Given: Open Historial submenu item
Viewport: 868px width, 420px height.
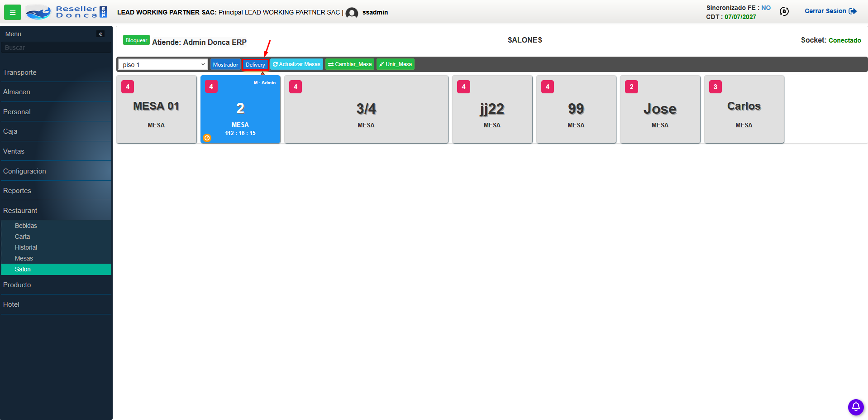Looking at the screenshot, I should point(56,247).
